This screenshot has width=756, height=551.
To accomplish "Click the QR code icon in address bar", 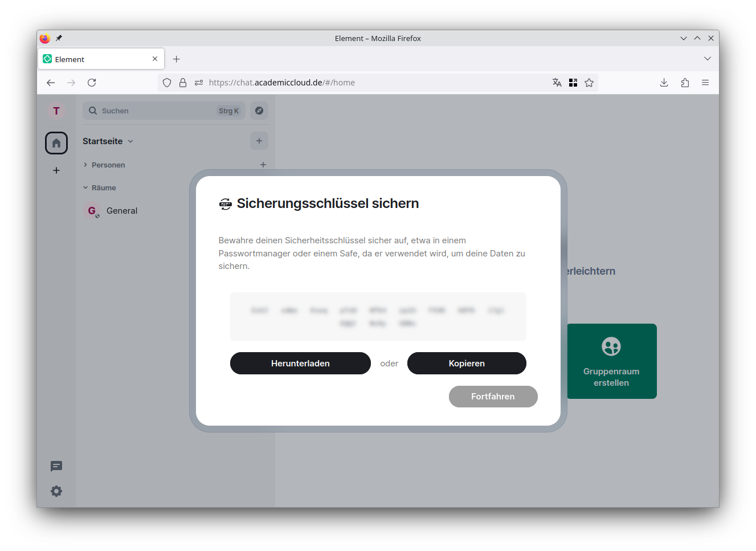I will click(573, 83).
